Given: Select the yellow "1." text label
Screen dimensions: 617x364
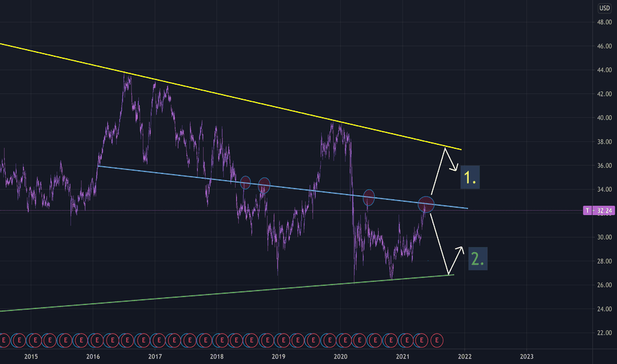Looking at the screenshot, I should (x=470, y=177).
